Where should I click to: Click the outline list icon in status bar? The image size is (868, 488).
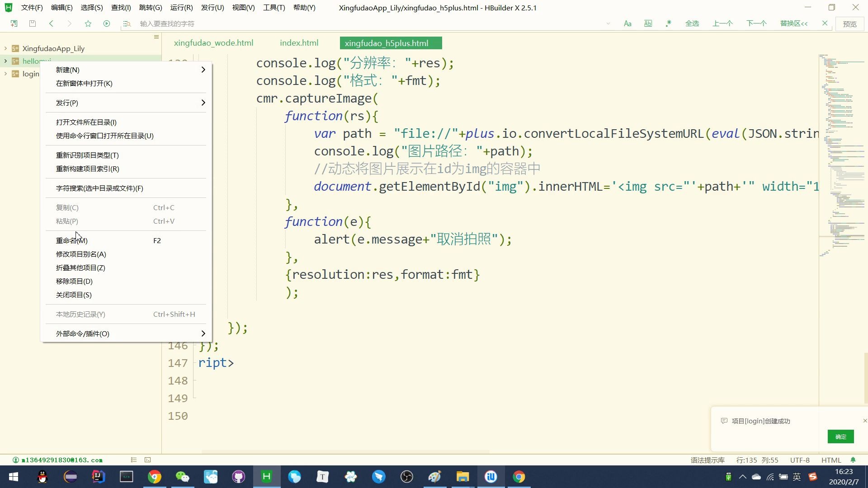click(134, 460)
